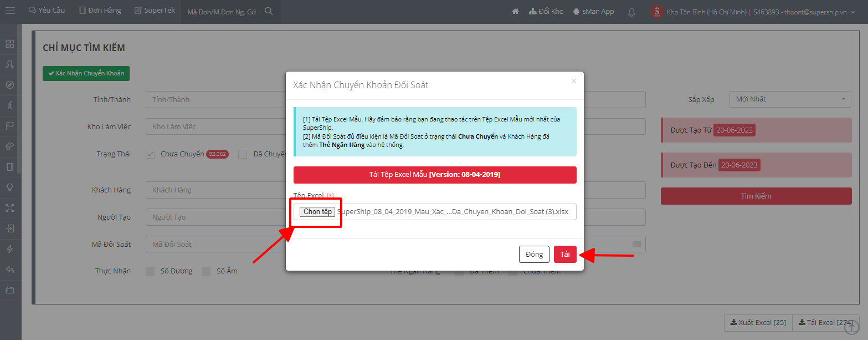The image size is (868, 340).
Task: Check the Đã Thêm bank card checkbox
Action: click(459, 271)
